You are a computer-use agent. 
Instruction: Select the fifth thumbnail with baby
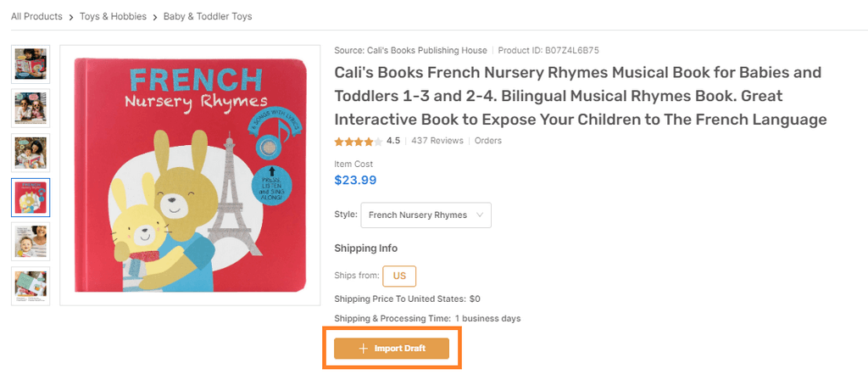pos(31,242)
